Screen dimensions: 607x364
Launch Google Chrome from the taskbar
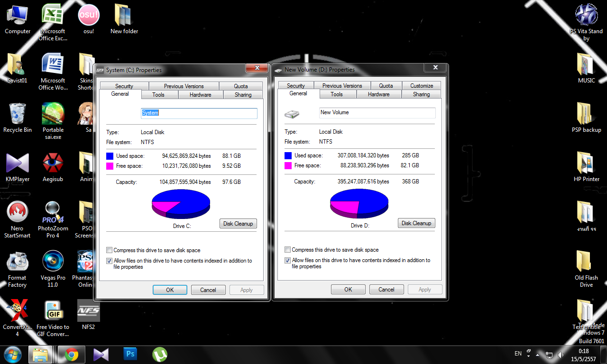tap(72, 355)
